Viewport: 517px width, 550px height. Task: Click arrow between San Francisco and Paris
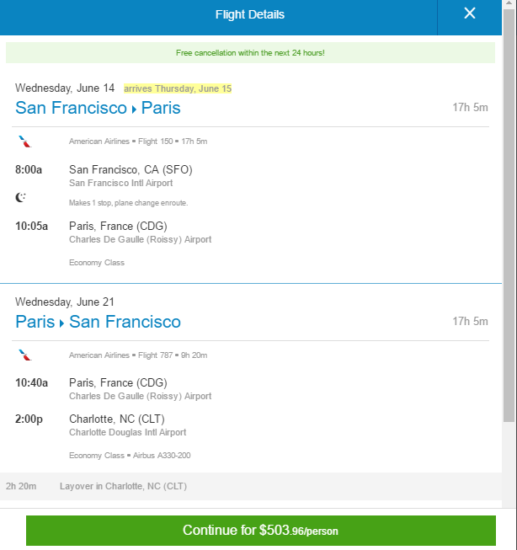pyautogui.click(x=134, y=109)
